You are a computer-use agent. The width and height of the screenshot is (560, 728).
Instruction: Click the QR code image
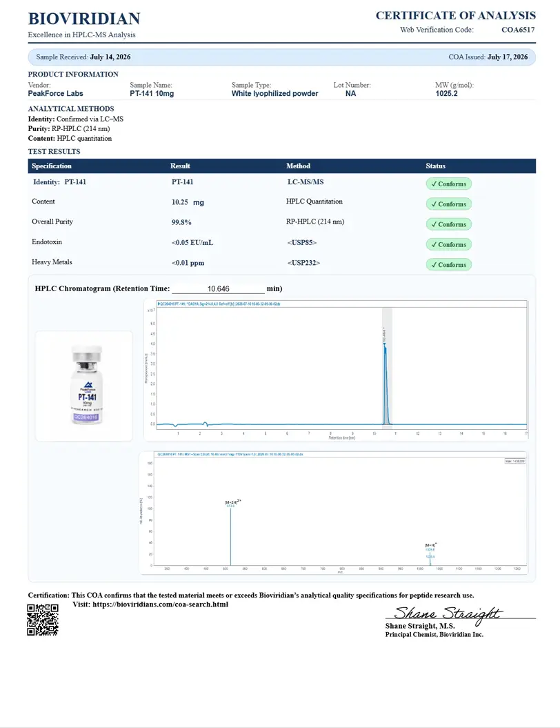(x=43, y=620)
